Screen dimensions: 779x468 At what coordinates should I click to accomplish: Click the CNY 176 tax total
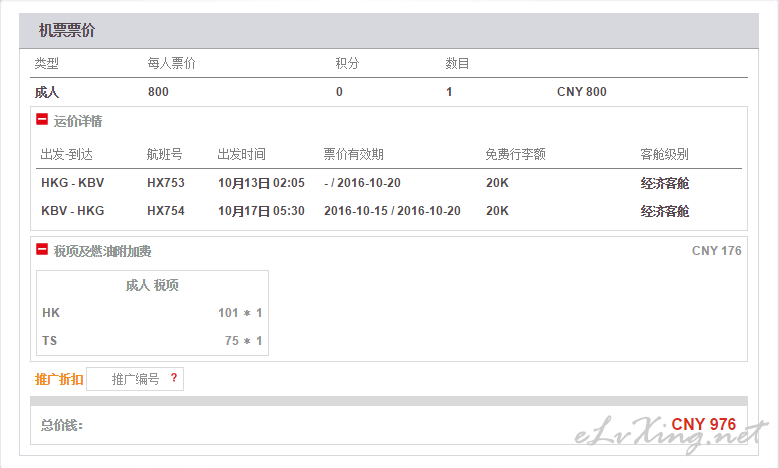(x=716, y=251)
